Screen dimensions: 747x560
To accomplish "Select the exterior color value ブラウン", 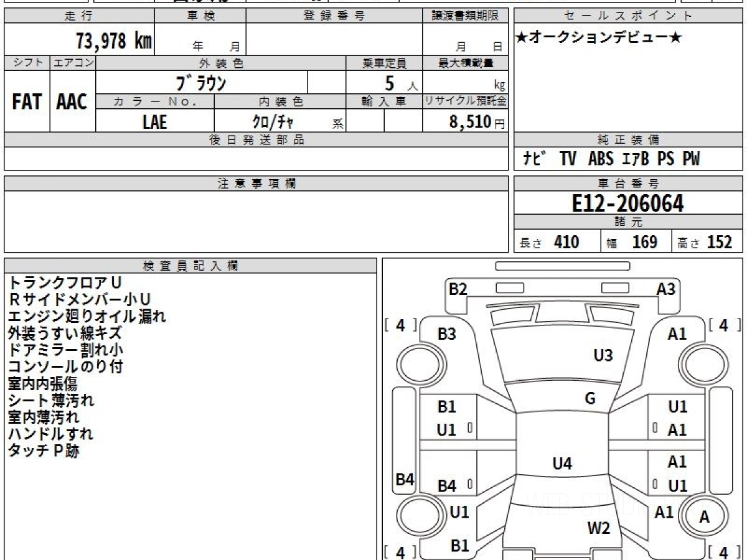I will (x=202, y=83).
